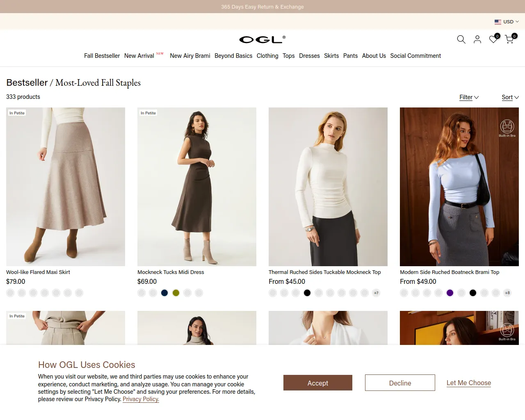Accept the cookies
Viewport: 525px width, 420px height.
pos(318,383)
